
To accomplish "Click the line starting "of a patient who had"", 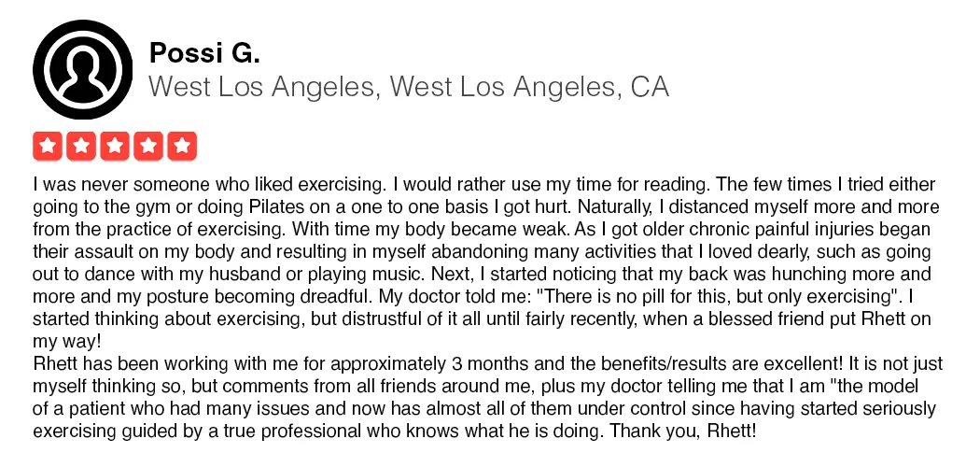I will pos(484,408).
